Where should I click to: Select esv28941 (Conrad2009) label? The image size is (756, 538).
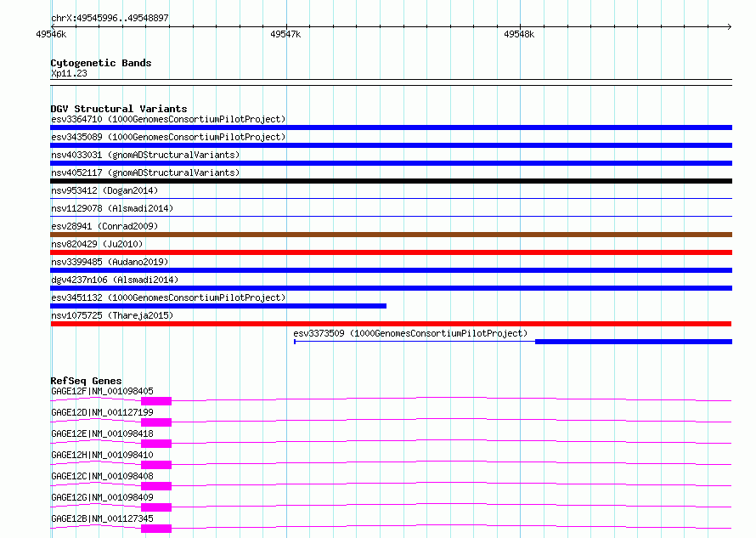click(104, 226)
